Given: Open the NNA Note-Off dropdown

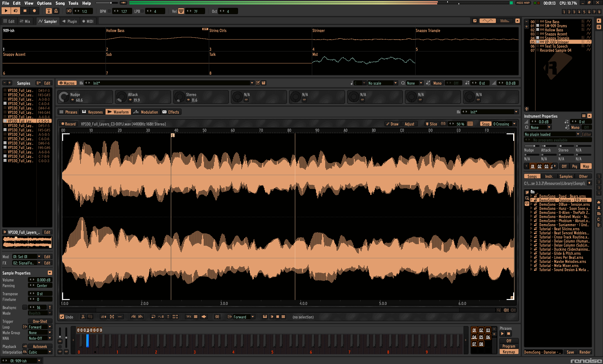Looking at the screenshot, I should point(40,338).
